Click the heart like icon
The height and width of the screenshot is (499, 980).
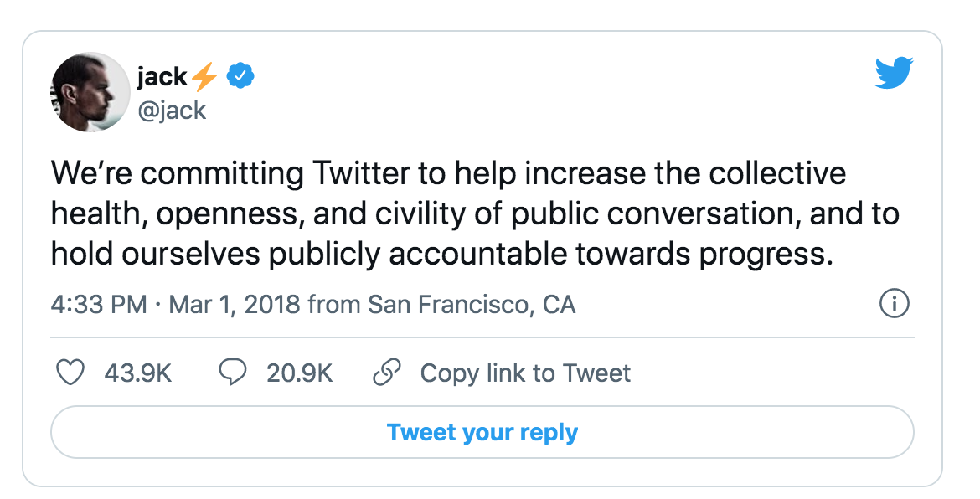[70, 373]
